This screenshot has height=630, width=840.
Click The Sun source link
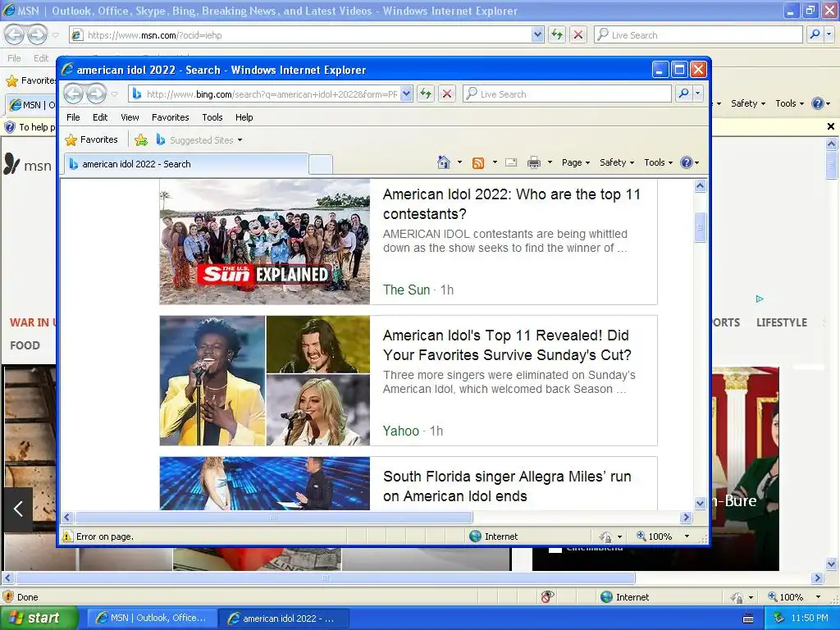(x=406, y=290)
